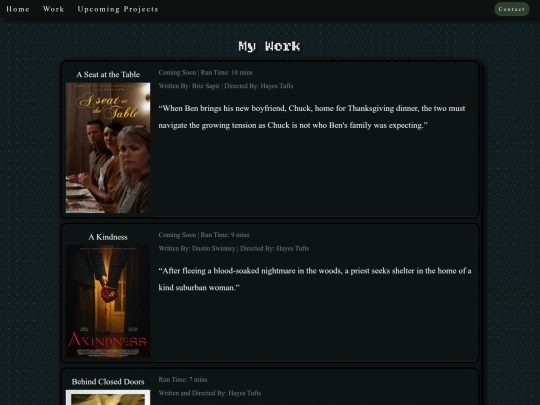
Task: Click 'Run Time: 7 mins' text
Action: 183,380
